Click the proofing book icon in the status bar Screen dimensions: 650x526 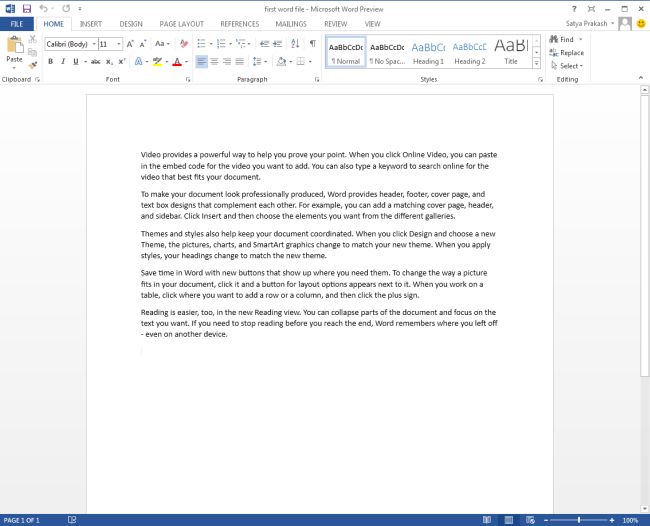tap(72, 520)
